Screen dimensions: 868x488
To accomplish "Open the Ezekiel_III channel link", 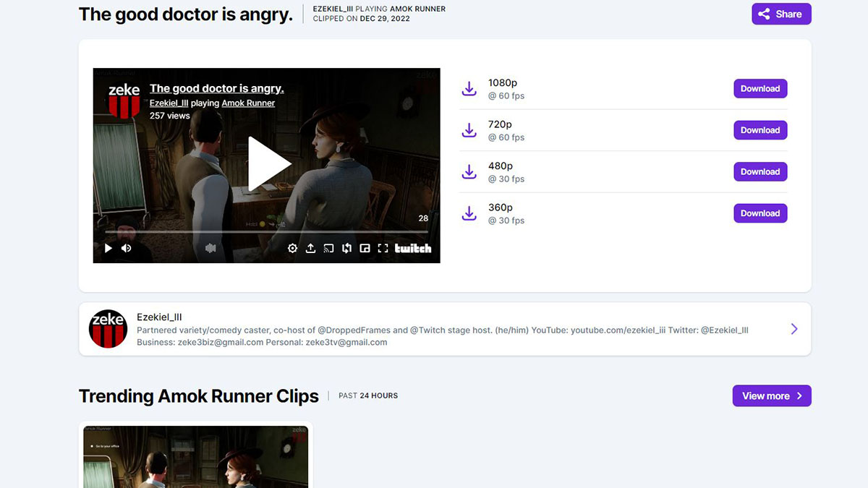I will pyautogui.click(x=170, y=103).
